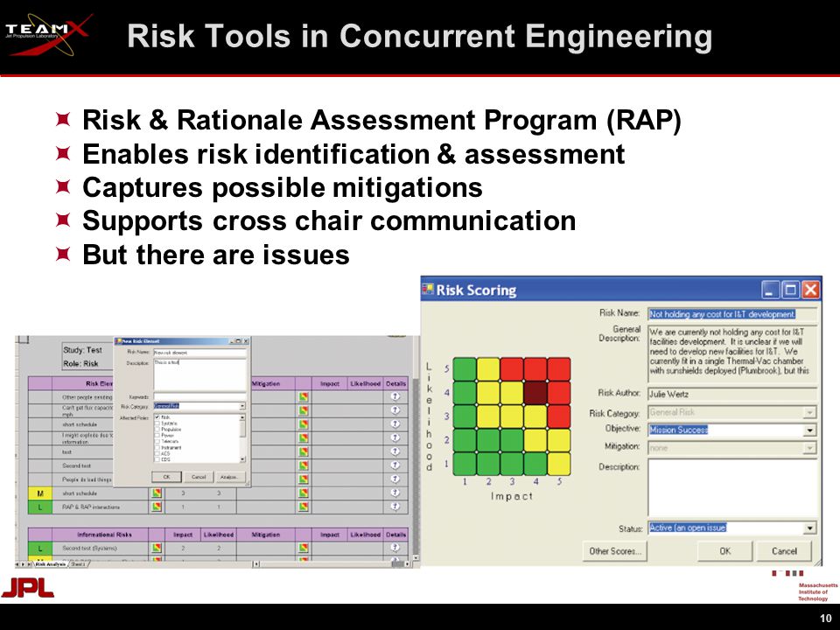
Task: Open details question-mark for 'I might explode' row
Action: 395,437
